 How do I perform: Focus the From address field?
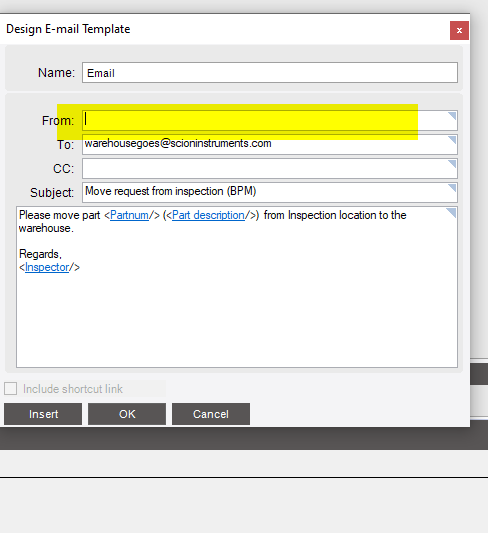[x=270, y=120]
